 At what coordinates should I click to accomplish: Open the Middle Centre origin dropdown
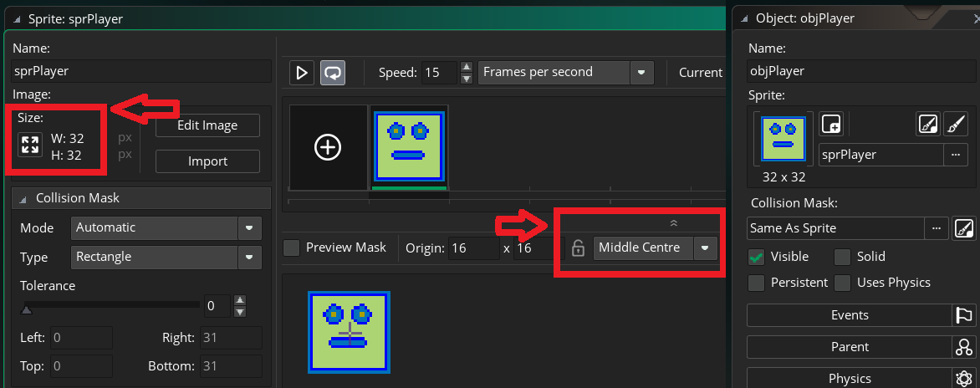click(655, 248)
